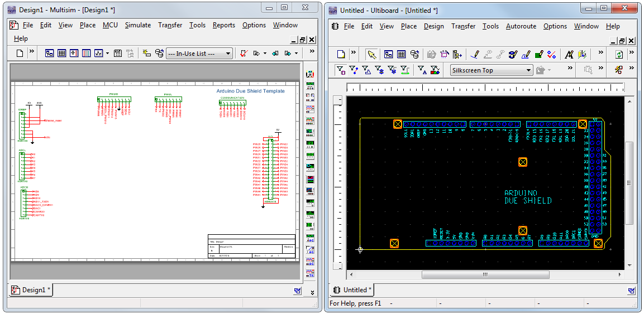Click the Ultiboard horizontal scrollbar thumb
Screen dimensions: 644x314
coord(485,274)
